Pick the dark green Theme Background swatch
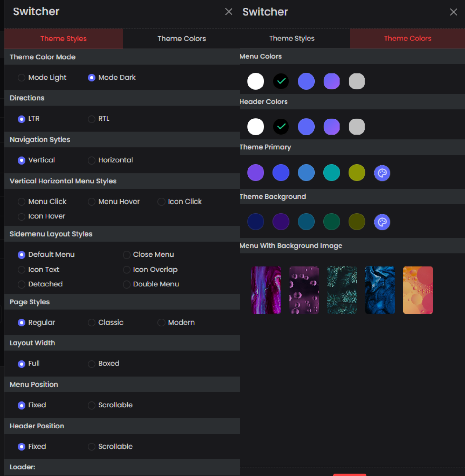The height and width of the screenshot is (476, 465). 331,222
